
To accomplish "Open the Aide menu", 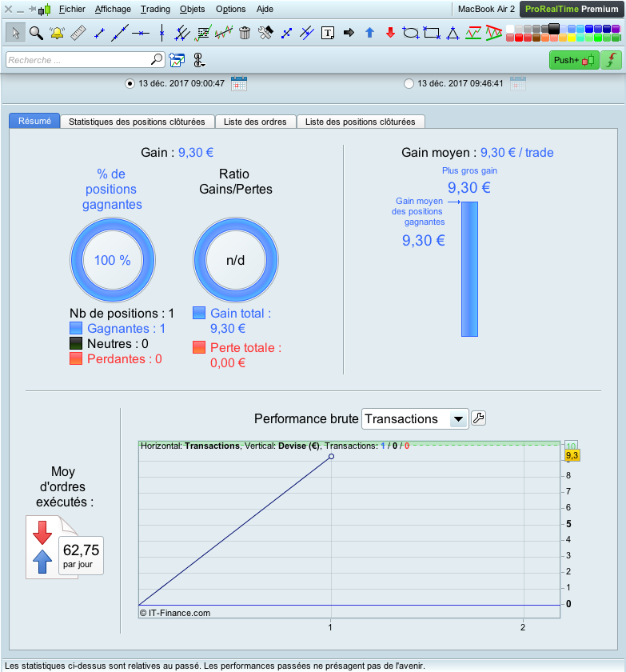I will (265, 9).
